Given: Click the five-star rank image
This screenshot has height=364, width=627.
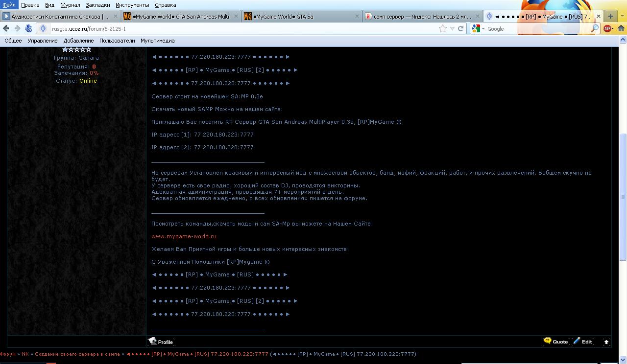Looking at the screenshot, I should point(77,49).
